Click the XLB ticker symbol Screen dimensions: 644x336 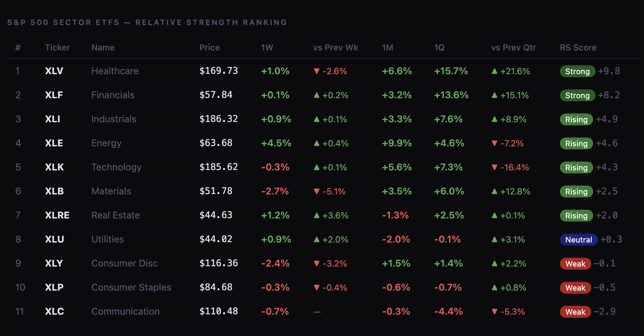coord(54,191)
